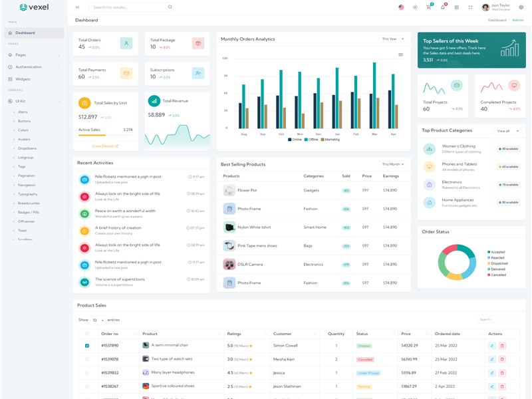532x399 pixels.
Task: Expand the View all categories dropdown
Action: pyautogui.click(x=507, y=131)
